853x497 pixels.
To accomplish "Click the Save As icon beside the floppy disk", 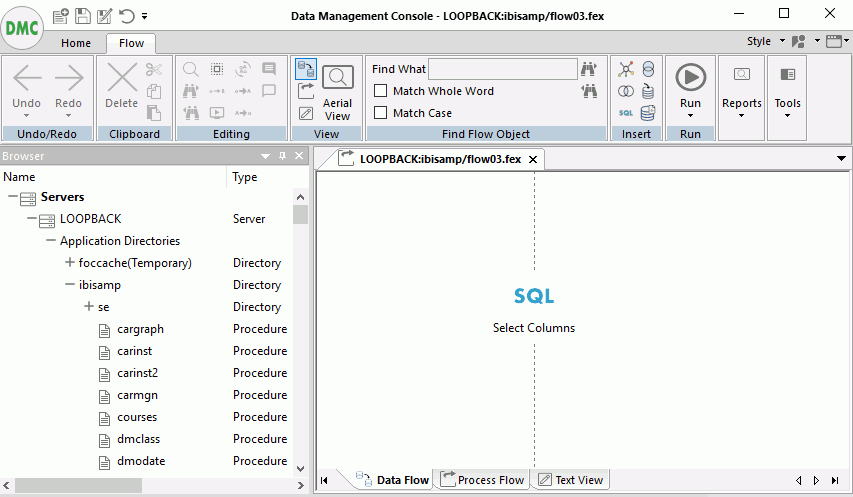I will pyautogui.click(x=104, y=16).
